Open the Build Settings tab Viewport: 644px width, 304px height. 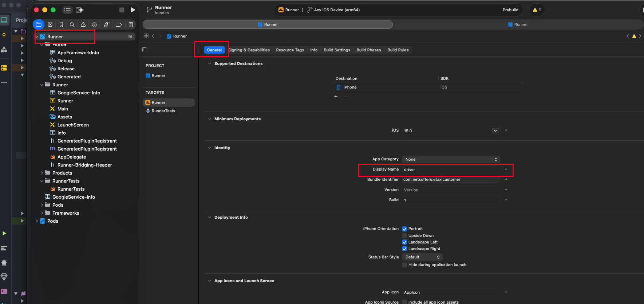337,50
